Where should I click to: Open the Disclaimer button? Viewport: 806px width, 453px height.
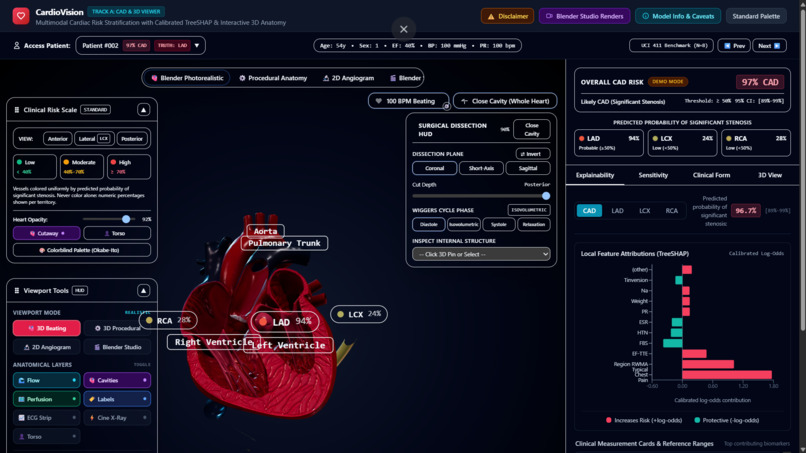point(507,16)
